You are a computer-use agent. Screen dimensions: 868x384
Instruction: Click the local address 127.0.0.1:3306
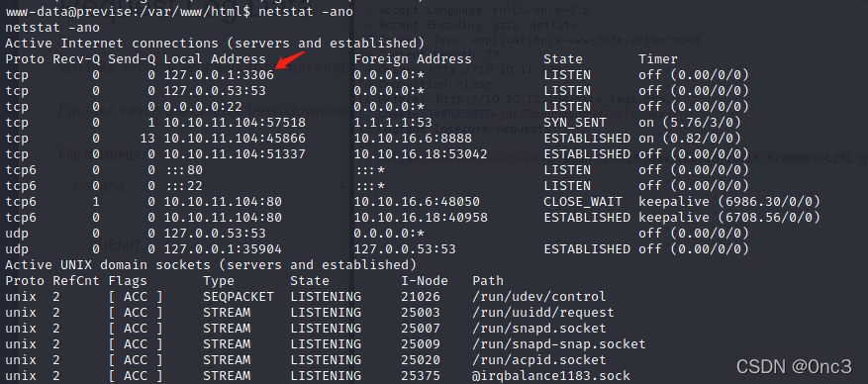(219, 74)
